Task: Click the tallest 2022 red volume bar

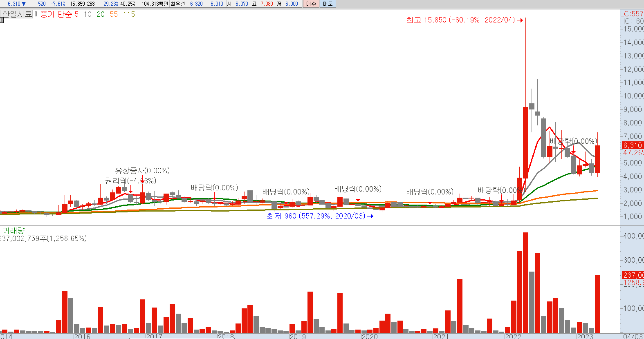Action: coord(525,283)
